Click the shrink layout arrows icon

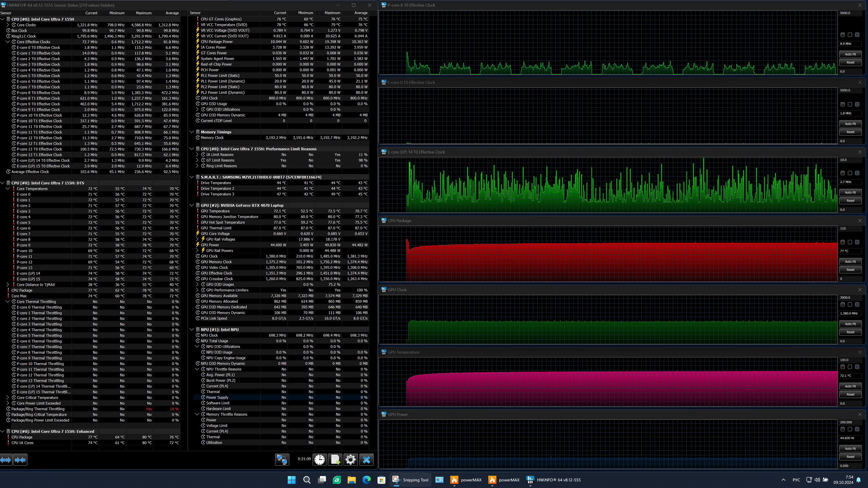[x=20, y=459]
